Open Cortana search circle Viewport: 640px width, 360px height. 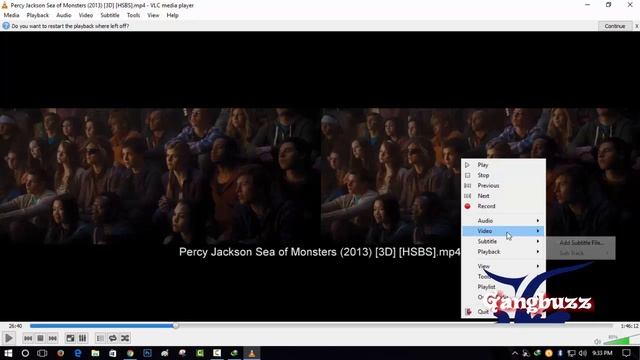[x=25, y=353]
